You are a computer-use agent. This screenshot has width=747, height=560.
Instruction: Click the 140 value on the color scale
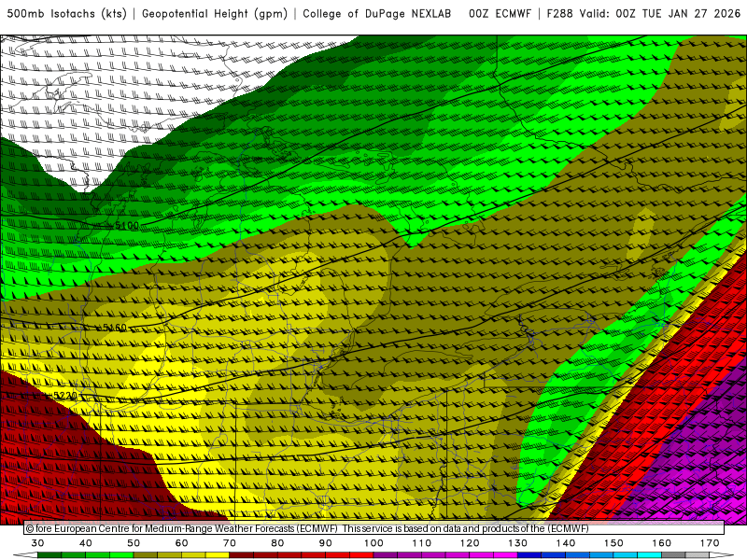(x=566, y=543)
